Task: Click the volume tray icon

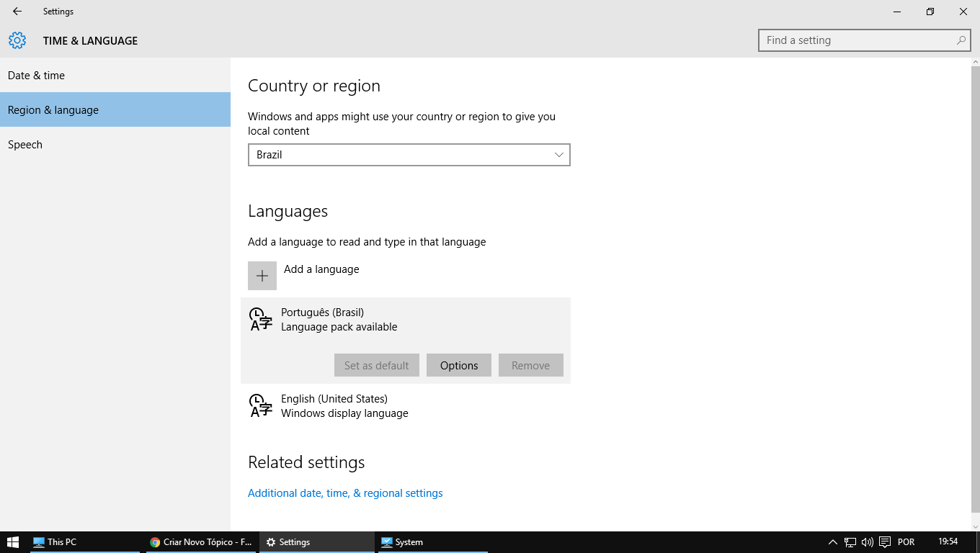Action: [868, 542]
